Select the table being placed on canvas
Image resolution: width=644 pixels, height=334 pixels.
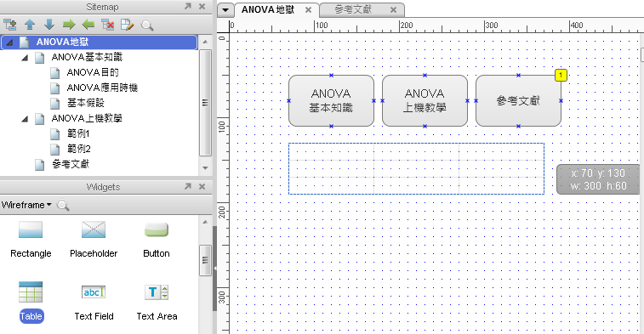click(417, 168)
